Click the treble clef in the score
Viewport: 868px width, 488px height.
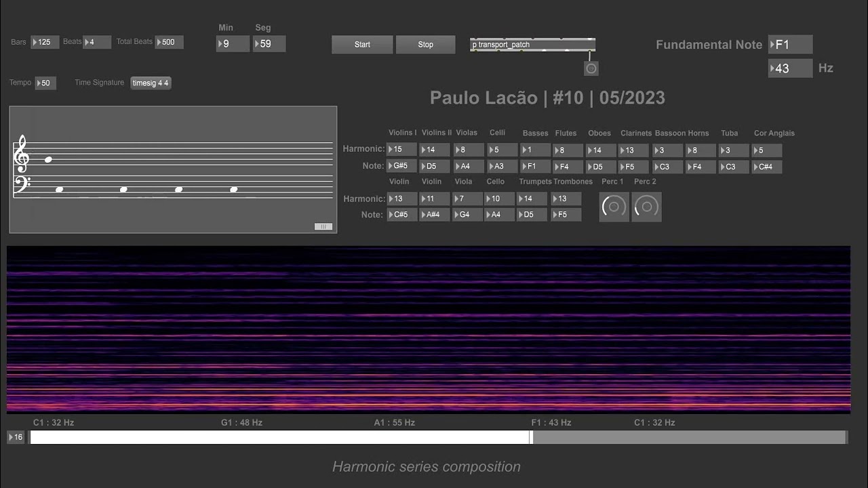(21, 154)
